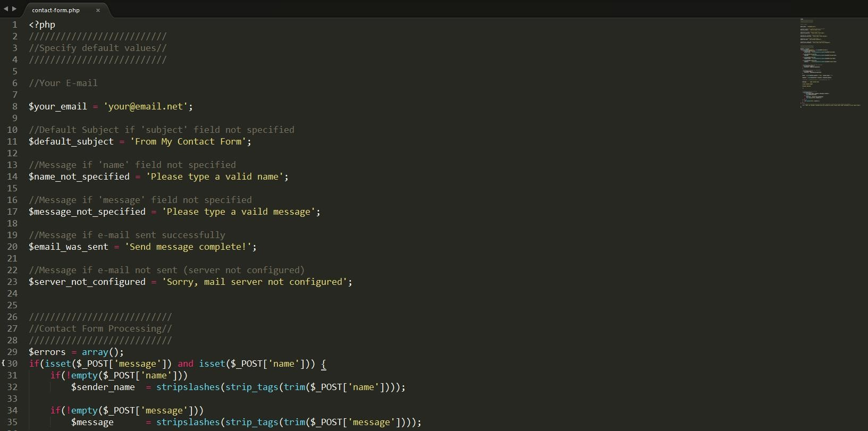
Task: Click the bracket marker beside line 30
Action: 3,364
